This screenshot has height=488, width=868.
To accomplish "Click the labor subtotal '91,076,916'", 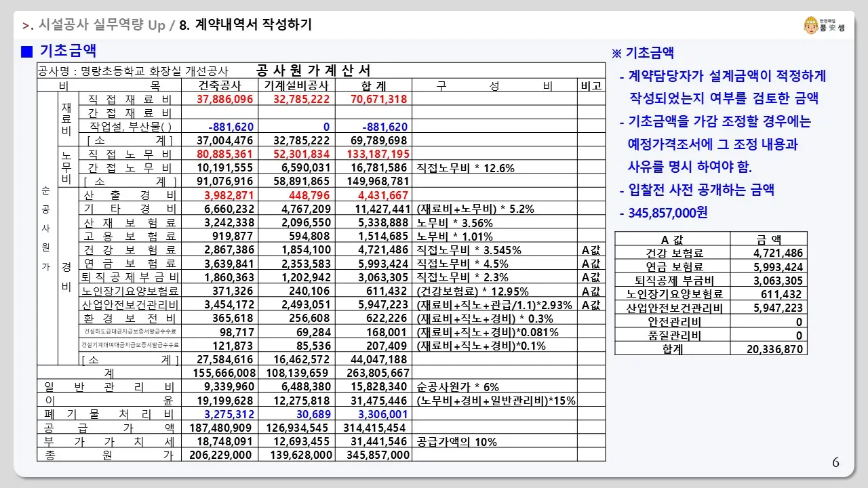I will 224,181.
